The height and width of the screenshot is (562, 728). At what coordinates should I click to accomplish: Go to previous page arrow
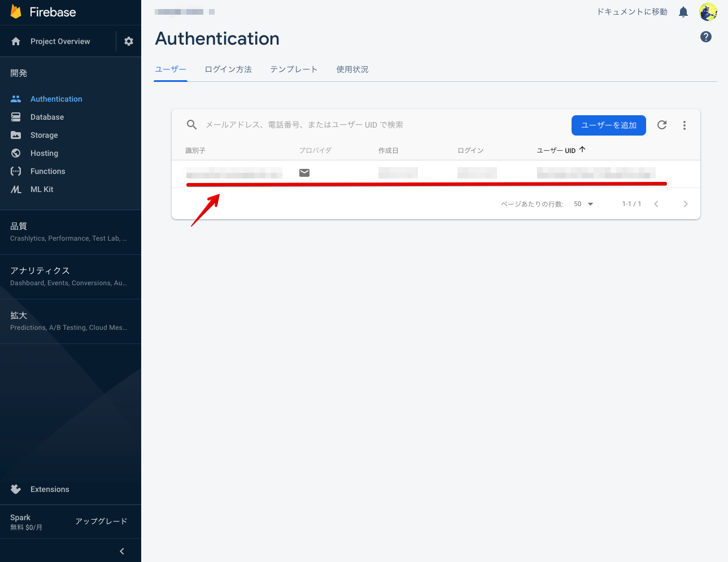[656, 204]
